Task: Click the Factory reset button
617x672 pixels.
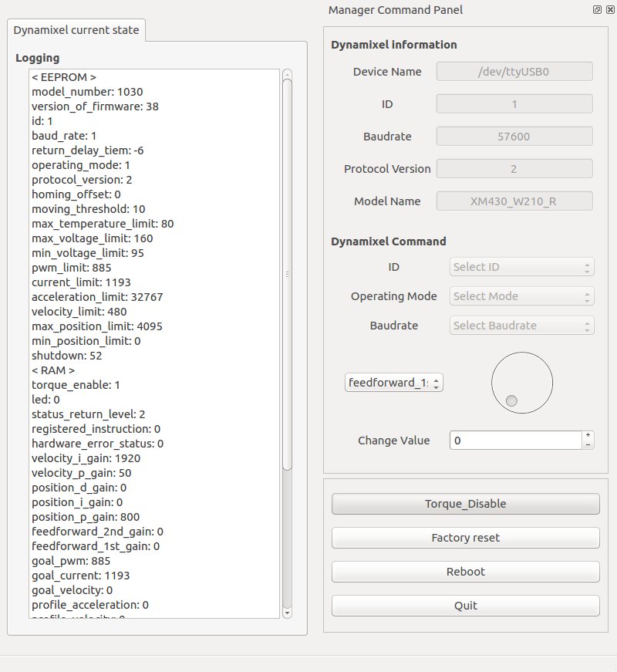Action: click(x=465, y=538)
